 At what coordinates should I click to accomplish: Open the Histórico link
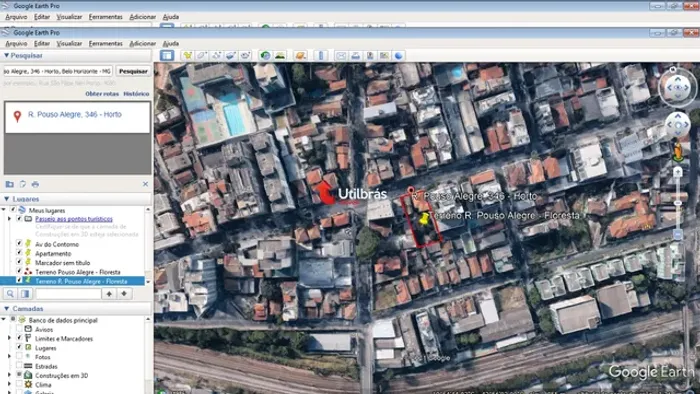136,94
